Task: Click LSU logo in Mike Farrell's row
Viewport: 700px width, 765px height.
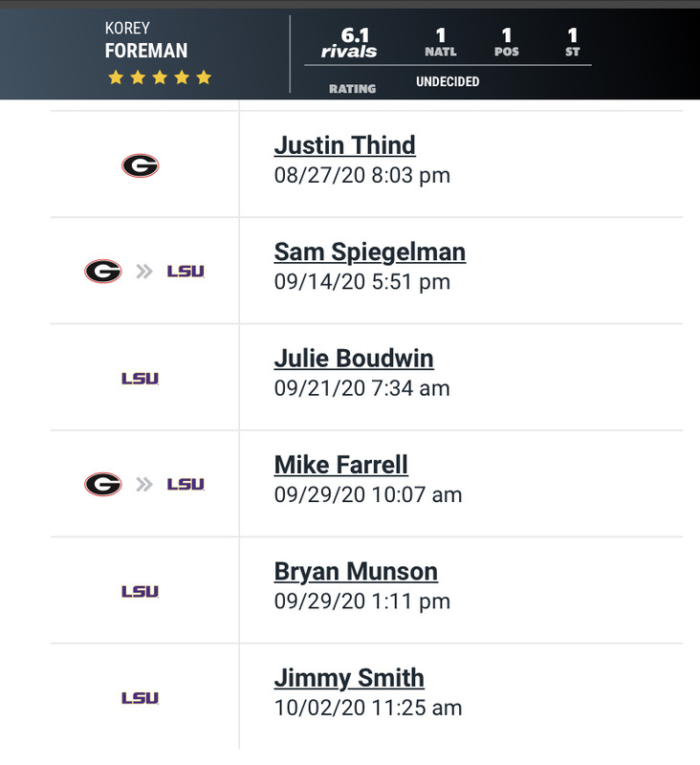Action: [x=186, y=485]
